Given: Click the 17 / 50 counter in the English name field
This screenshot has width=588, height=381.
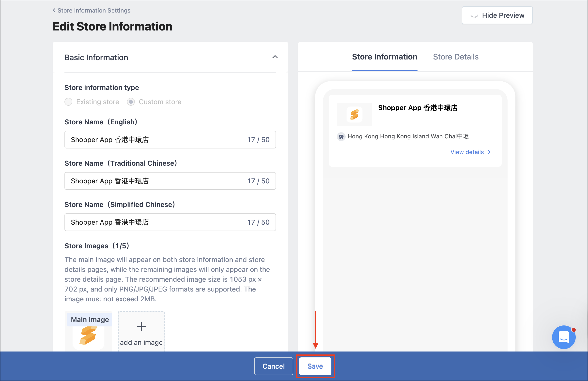Looking at the screenshot, I should pyautogui.click(x=258, y=140).
